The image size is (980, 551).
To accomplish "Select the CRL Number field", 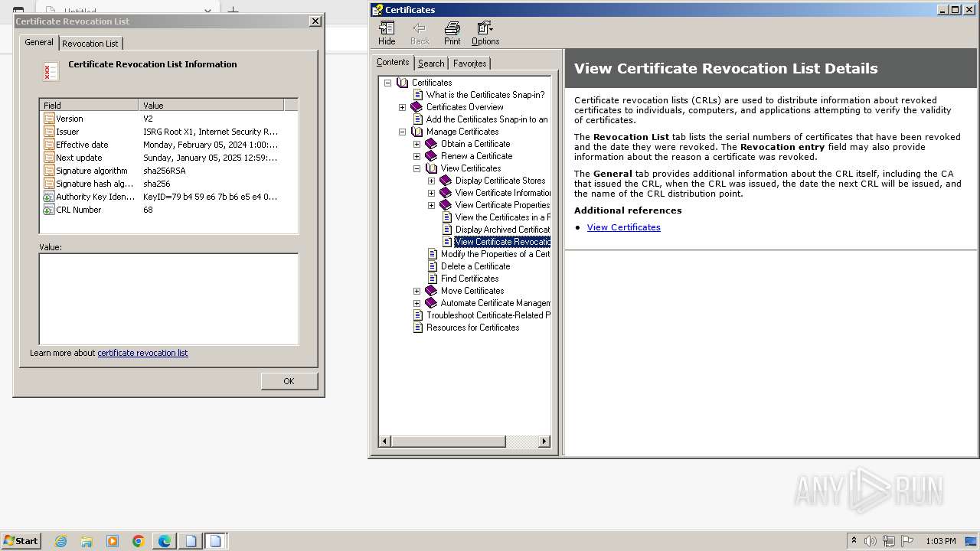I will (x=168, y=210).
